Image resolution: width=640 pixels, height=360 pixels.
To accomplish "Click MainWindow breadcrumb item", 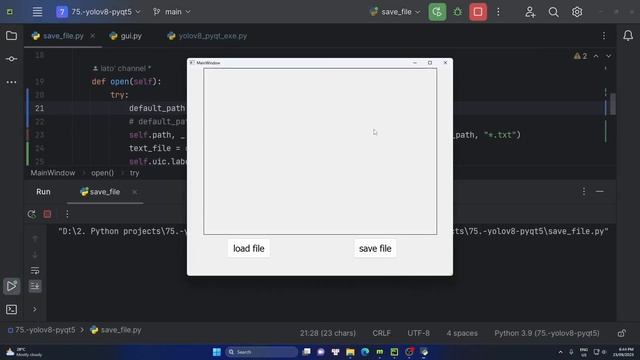I will click(x=53, y=173).
